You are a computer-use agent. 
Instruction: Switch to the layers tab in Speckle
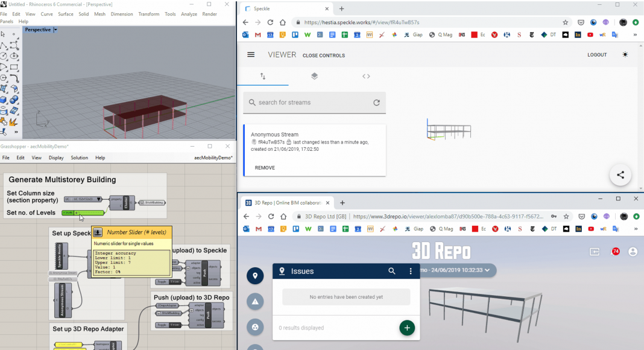314,77
